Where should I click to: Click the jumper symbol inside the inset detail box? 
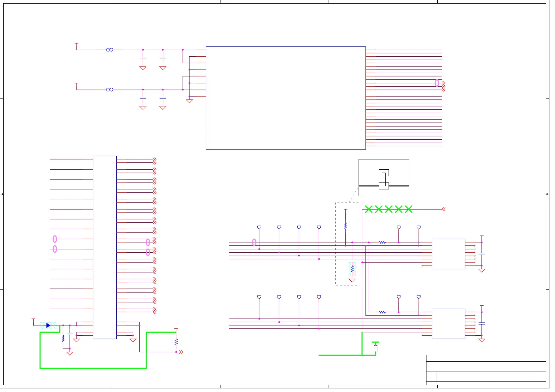pyautogui.click(x=384, y=180)
